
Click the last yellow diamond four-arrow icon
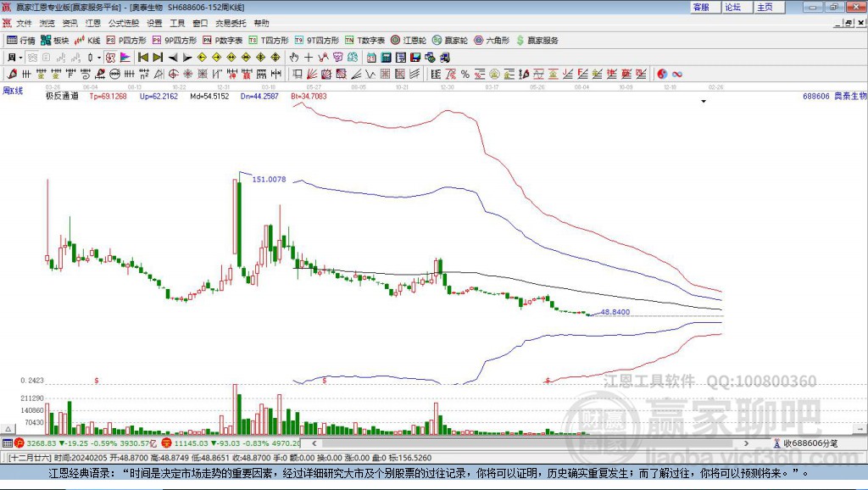(x=275, y=57)
